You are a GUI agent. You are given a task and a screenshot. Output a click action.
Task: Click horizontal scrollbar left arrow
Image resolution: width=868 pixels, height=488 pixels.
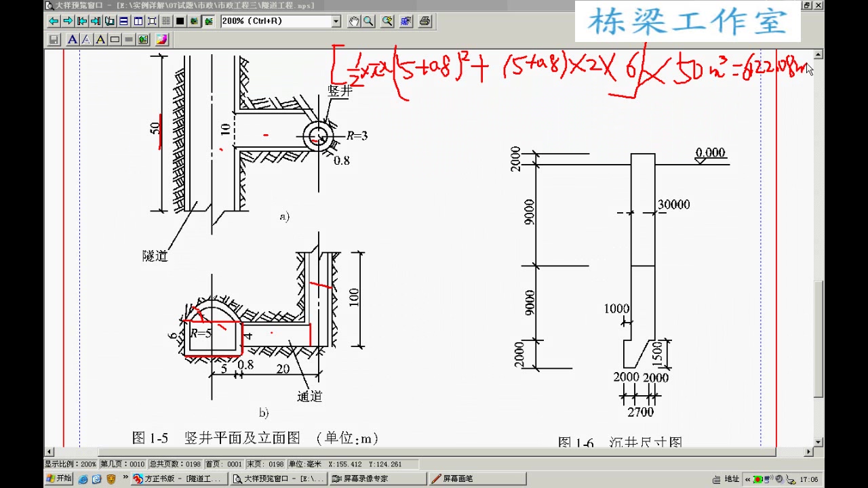point(49,452)
